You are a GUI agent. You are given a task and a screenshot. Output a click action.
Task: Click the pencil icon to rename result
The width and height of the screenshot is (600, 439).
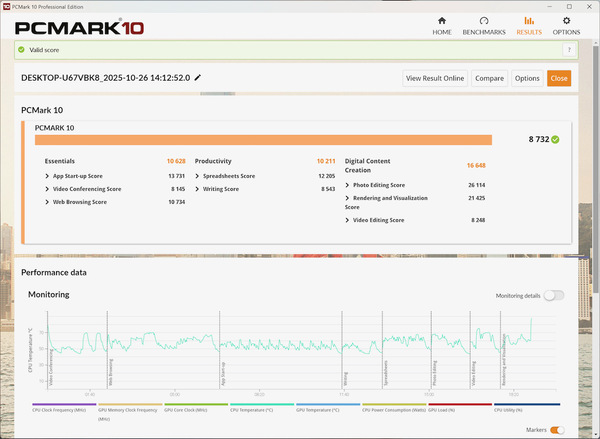197,78
